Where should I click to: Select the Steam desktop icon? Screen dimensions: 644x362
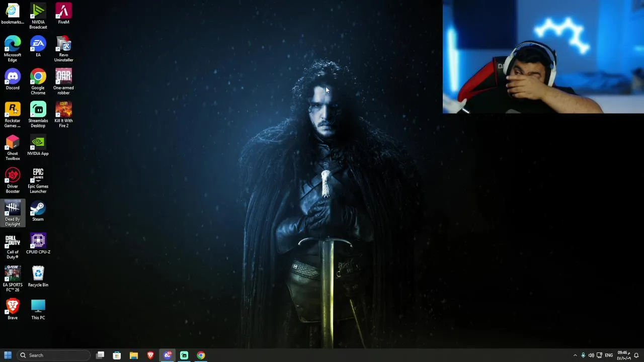tap(38, 211)
